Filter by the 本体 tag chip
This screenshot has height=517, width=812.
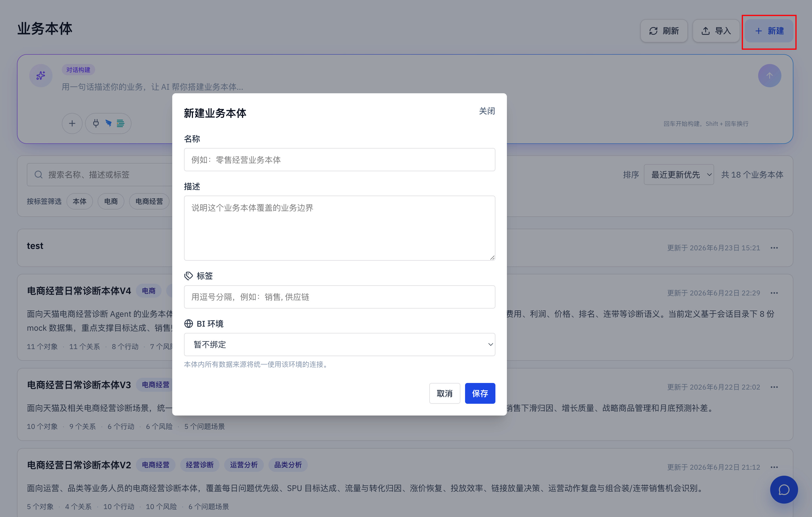pos(80,202)
